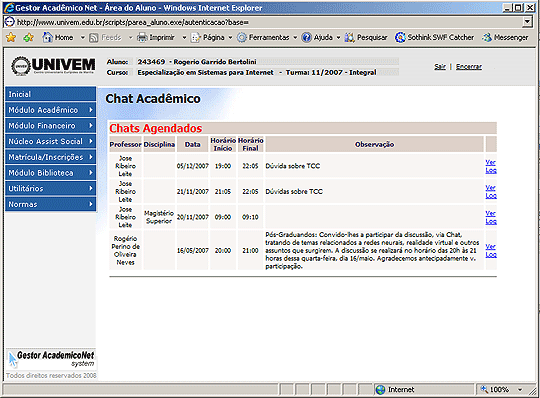This screenshot has width=540, height=398.
Task: Click the Encerrar link
Action: point(469,66)
